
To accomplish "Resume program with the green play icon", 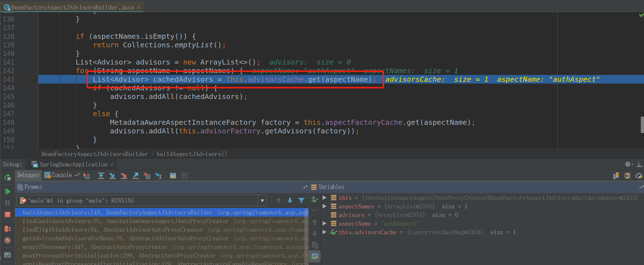I will point(8,191).
